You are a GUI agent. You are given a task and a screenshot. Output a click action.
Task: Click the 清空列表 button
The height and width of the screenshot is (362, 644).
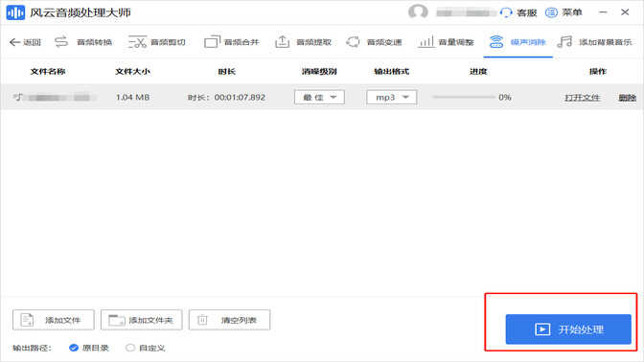pyautogui.click(x=229, y=320)
